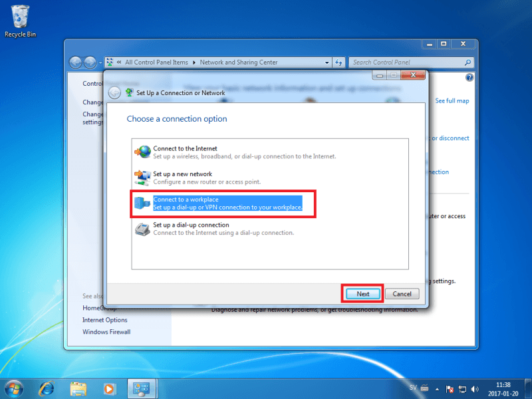Open the Windows Explorer folder on taskbar

pyautogui.click(x=78, y=389)
